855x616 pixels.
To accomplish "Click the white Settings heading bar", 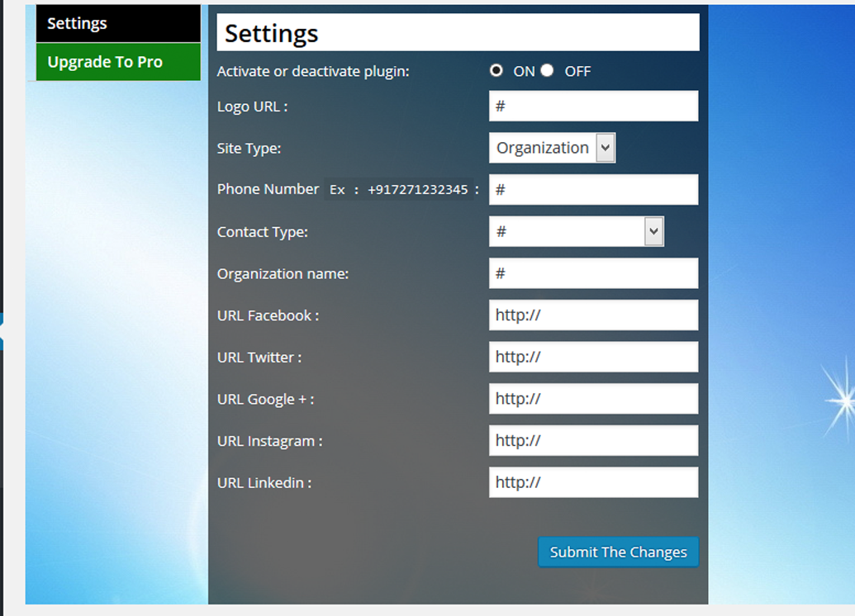I will coord(458,33).
